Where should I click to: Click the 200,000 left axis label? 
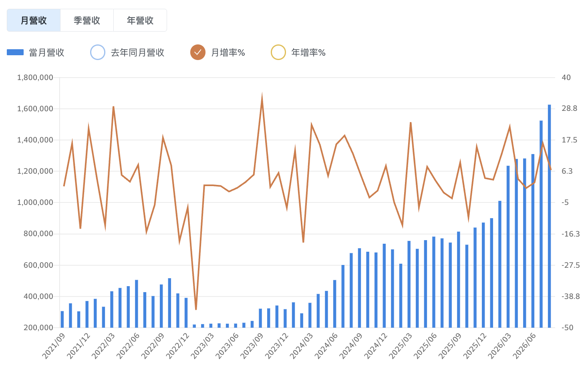(x=38, y=328)
